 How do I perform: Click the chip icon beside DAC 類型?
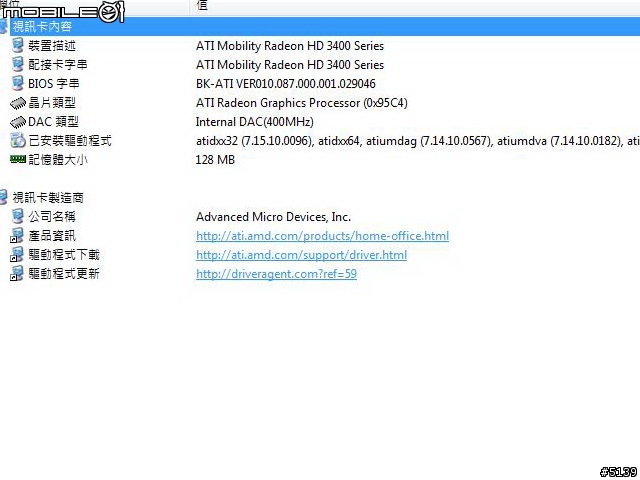18,122
